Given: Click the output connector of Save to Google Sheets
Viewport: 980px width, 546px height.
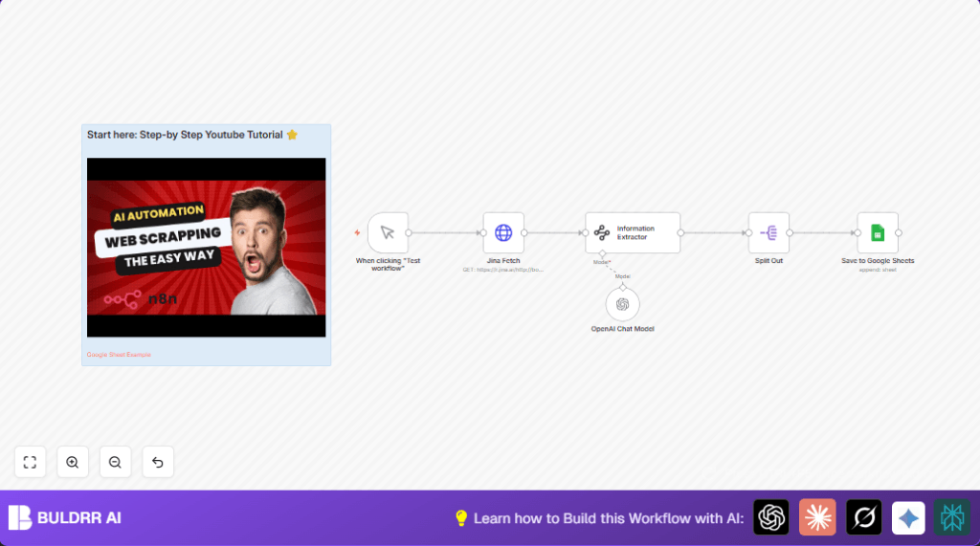Looking at the screenshot, I should pos(898,233).
